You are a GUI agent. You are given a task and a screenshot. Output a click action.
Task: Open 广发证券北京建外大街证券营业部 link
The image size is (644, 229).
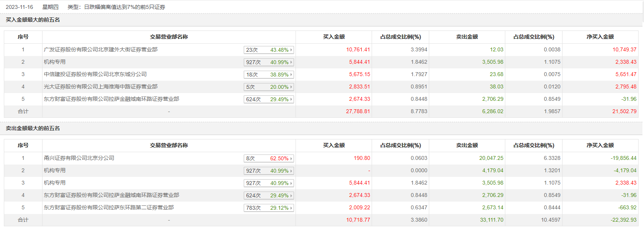coord(100,49)
